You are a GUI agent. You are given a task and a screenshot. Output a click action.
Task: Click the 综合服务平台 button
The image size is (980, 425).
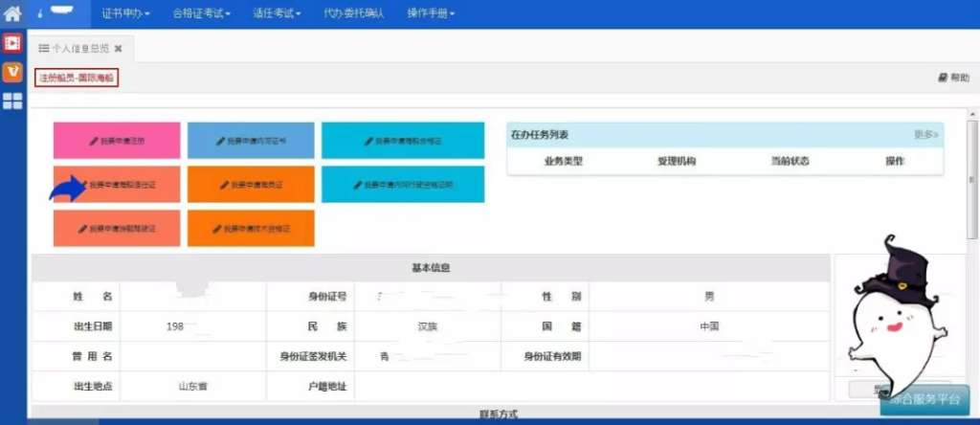(x=924, y=400)
